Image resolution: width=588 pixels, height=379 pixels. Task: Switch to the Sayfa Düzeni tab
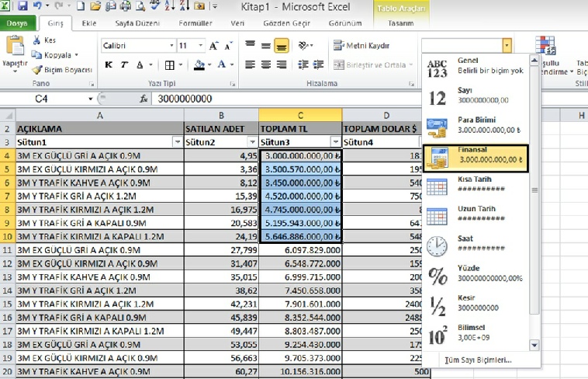[x=137, y=23]
